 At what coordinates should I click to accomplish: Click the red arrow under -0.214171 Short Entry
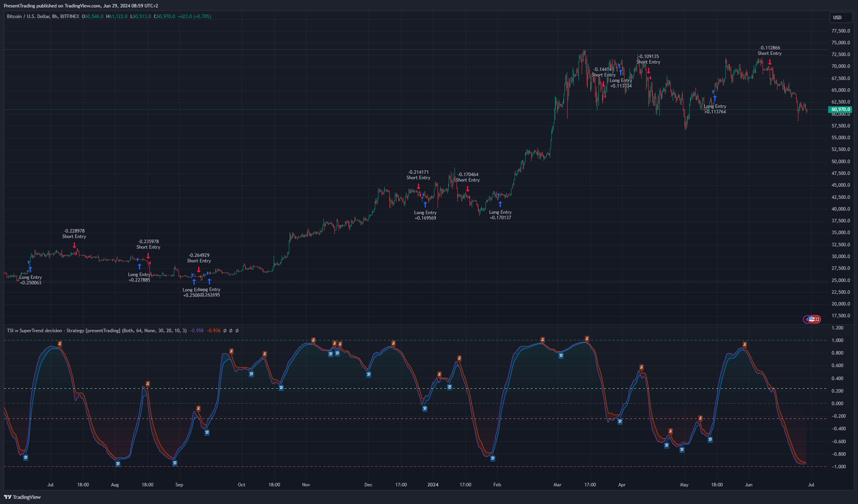point(418,187)
